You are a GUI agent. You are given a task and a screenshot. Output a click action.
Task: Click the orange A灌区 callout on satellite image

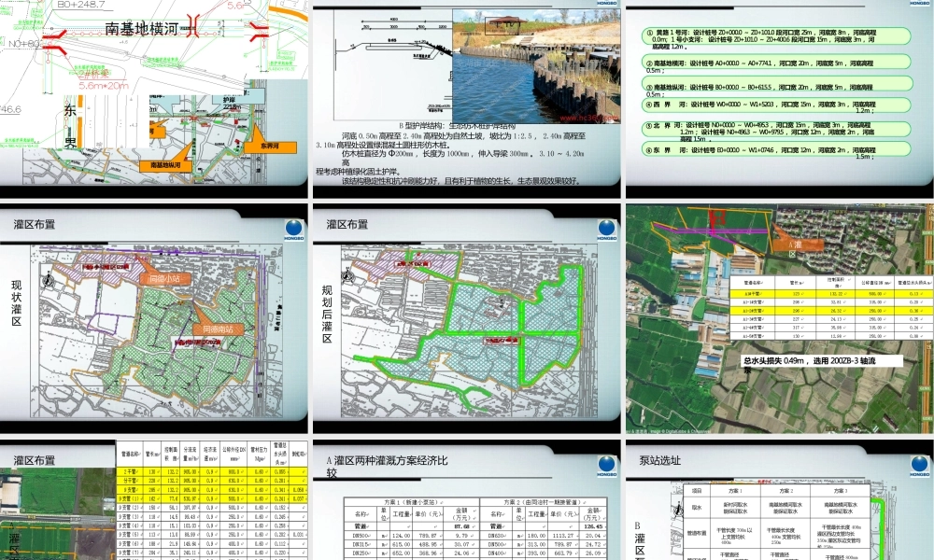coord(799,245)
